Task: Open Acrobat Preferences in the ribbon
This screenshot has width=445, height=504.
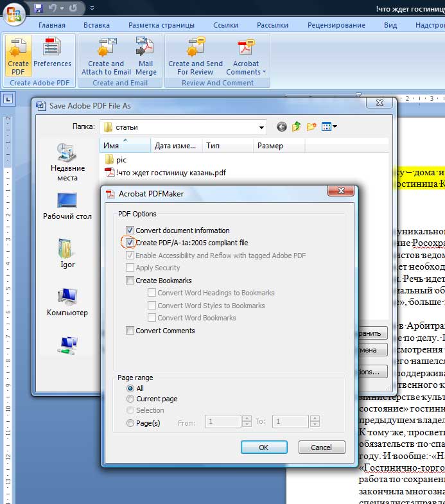Action: 52,53
